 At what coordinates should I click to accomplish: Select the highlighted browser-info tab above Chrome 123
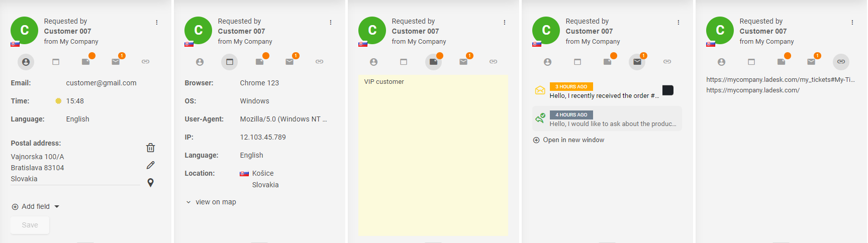[x=229, y=62]
